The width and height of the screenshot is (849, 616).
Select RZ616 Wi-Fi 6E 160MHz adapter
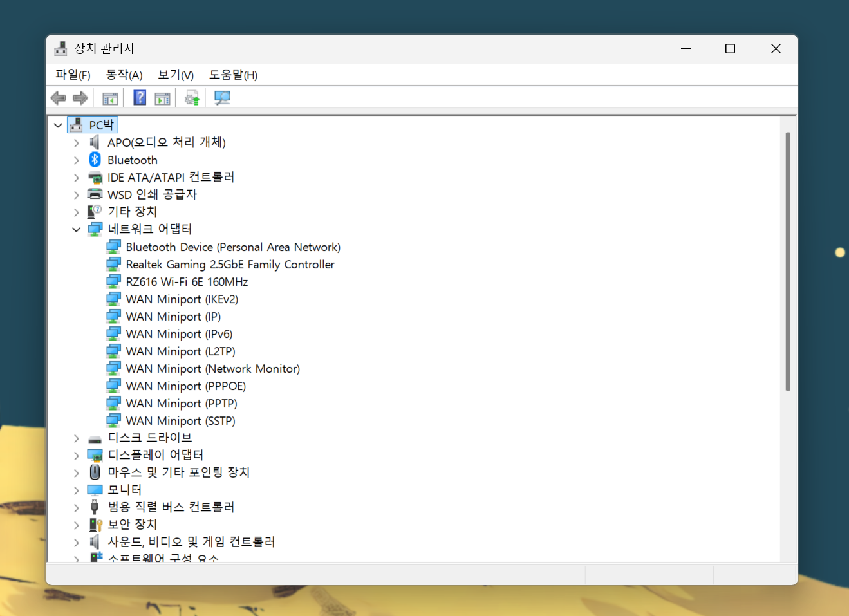click(187, 282)
